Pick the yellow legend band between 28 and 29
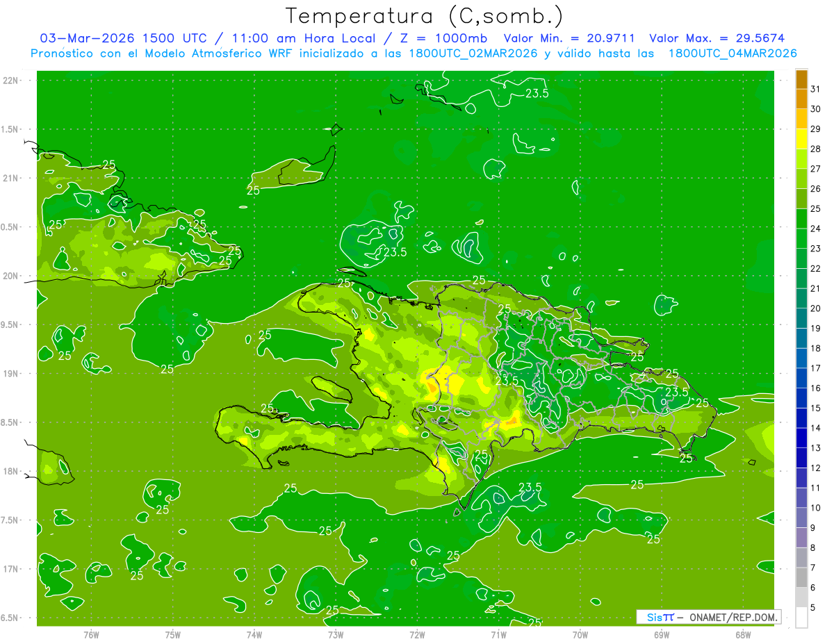This screenshot has height=644, width=834. (801, 139)
